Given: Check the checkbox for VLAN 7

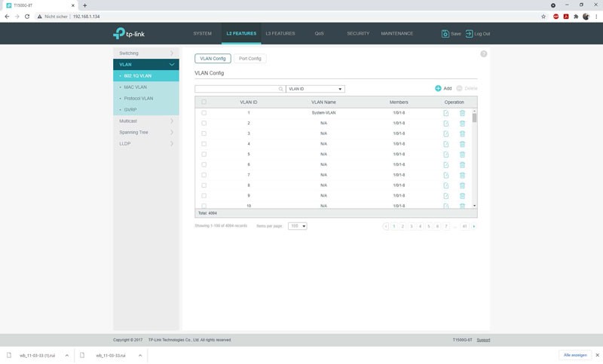Looking at the screenshot, I should click(204, 175).
